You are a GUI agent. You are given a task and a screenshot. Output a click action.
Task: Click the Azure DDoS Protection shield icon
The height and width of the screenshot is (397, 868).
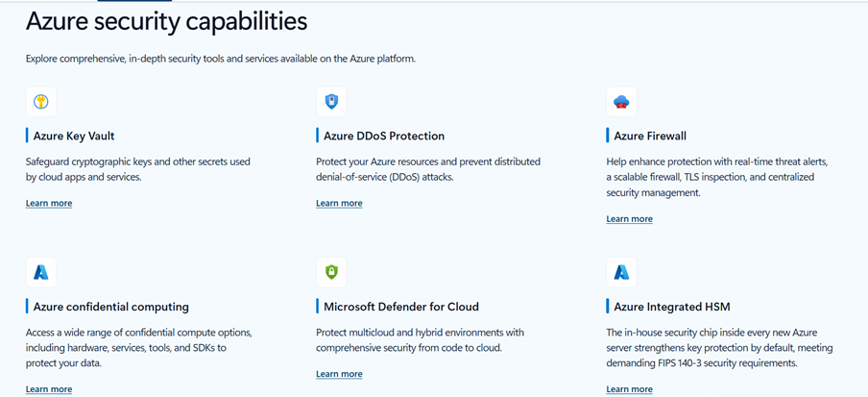331,102
